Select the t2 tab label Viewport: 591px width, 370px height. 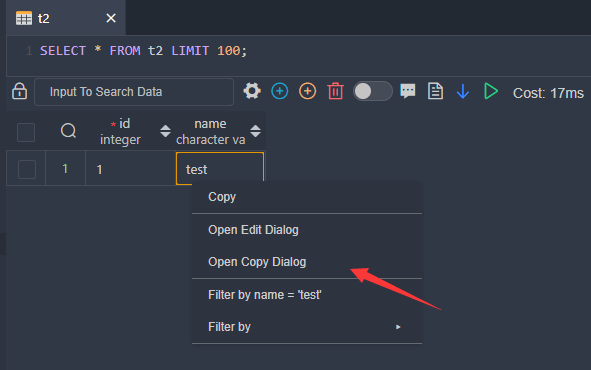tap(44, 18)
